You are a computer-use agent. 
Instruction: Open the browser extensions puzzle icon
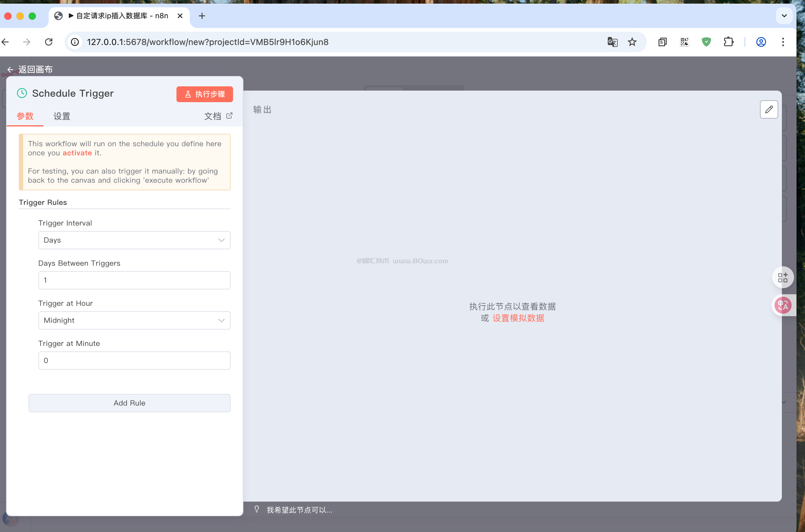click(x=728, y=42)
